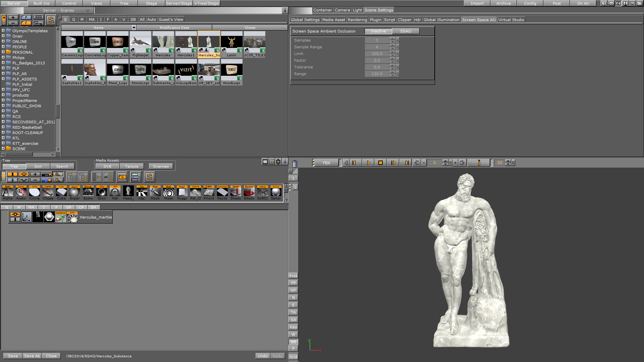Screen dimensions: 644x362
Task: Pick the Extrude plugin icon
Action: pos(88,192)
